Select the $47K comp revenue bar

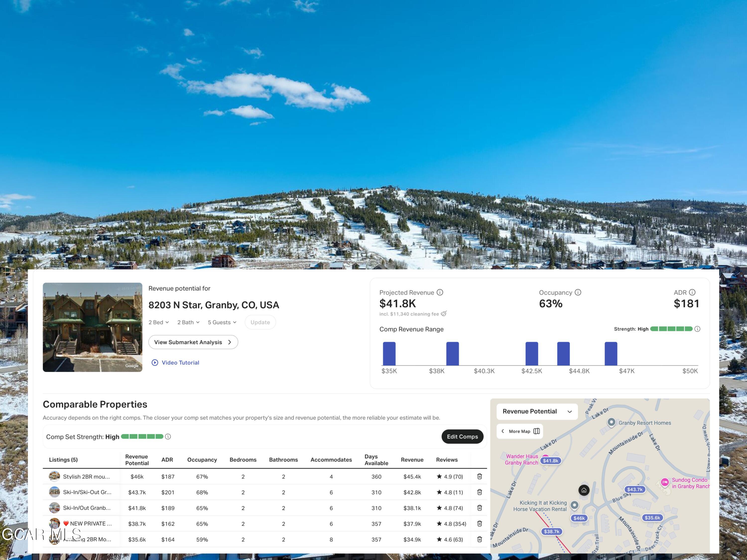tap(611, 353)
